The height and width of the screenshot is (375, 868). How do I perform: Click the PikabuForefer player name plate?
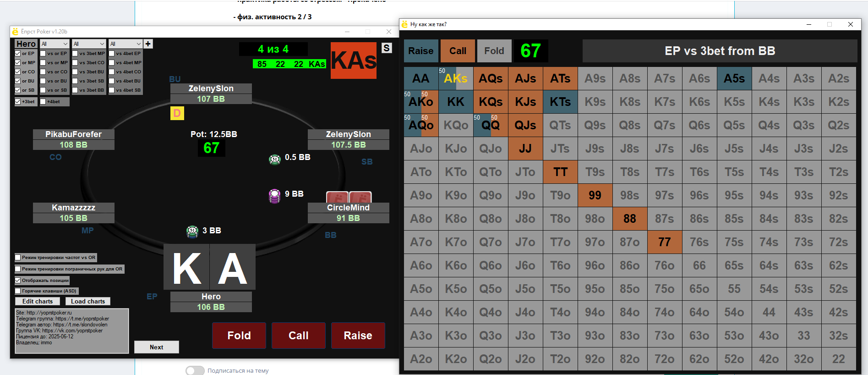pyautogui.click(x=74, y=134)
